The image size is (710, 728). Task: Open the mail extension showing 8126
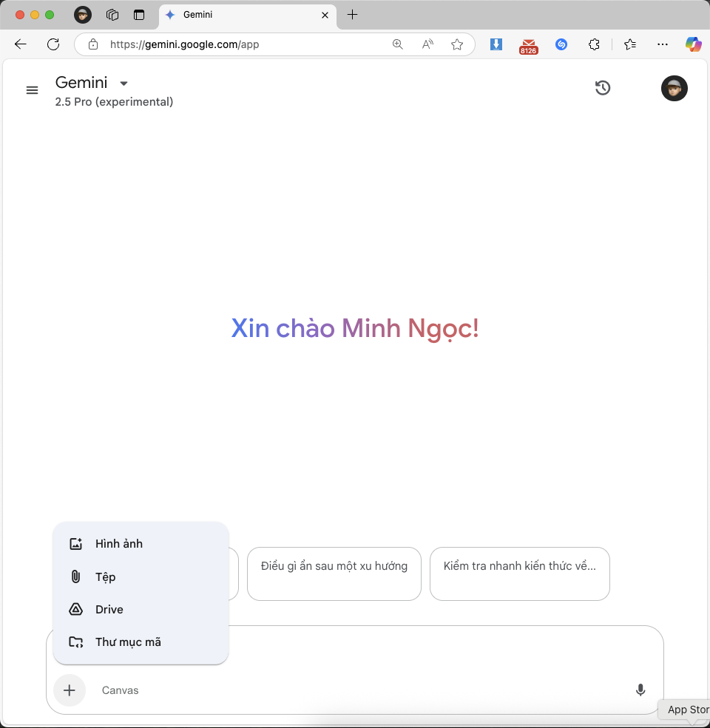click(x=529, y=46)
